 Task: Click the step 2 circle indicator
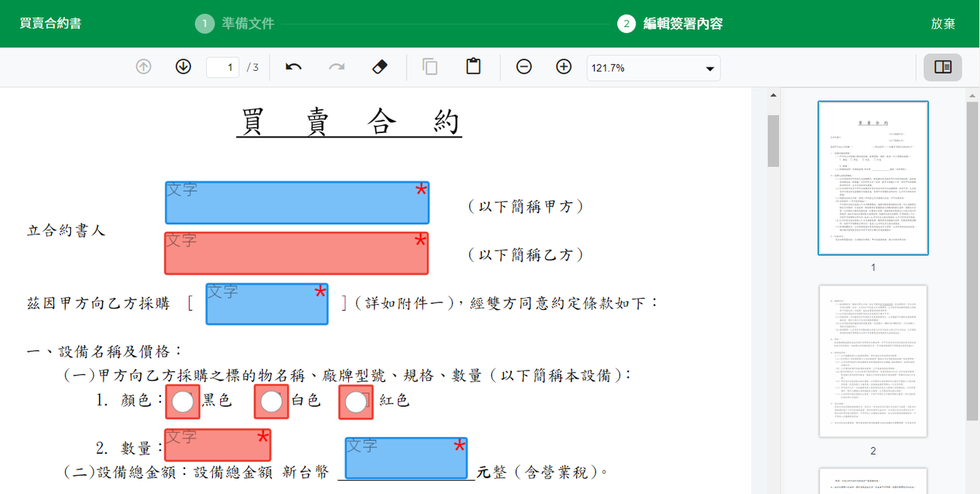[x=626, y=23]
